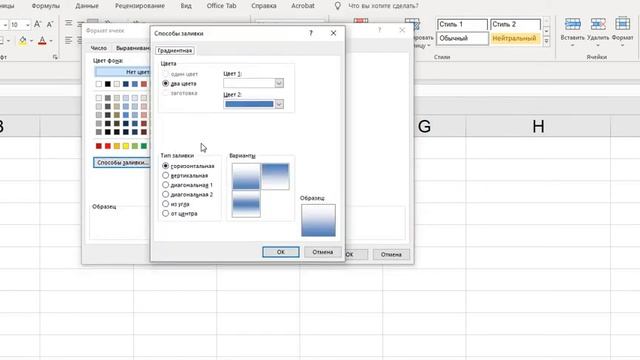
Task: Pick the black swatch in top color row
Action: (x=108, y=84)
